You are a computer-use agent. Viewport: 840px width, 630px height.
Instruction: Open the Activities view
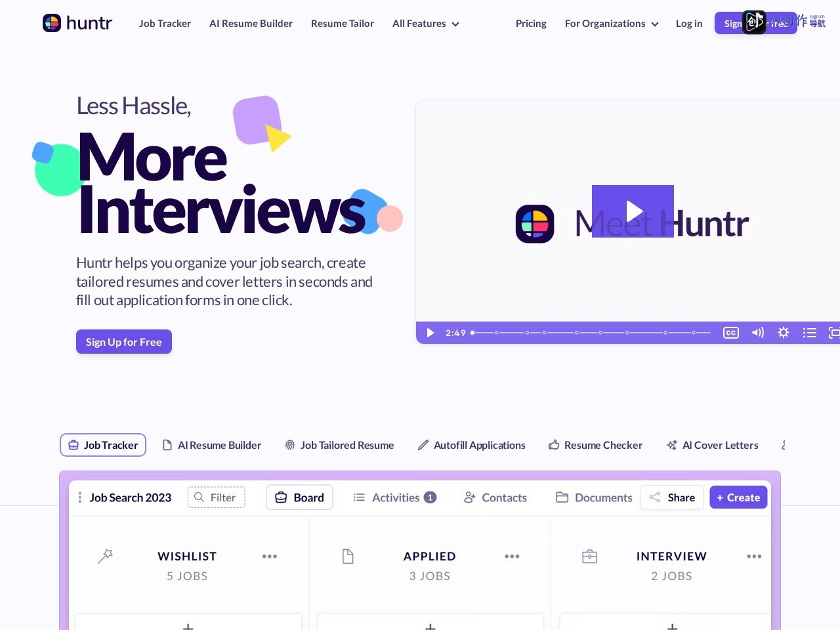[x=394, y=497]
